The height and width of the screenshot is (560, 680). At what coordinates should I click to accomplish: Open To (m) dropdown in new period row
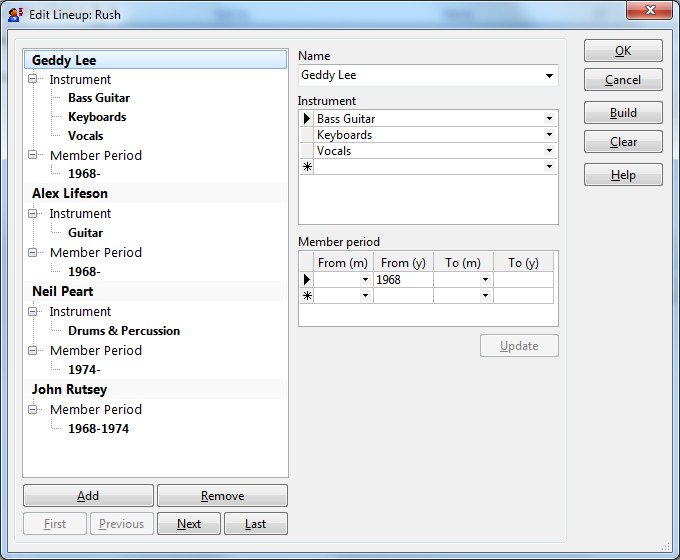pyautogui.click(x=485, y=296)
